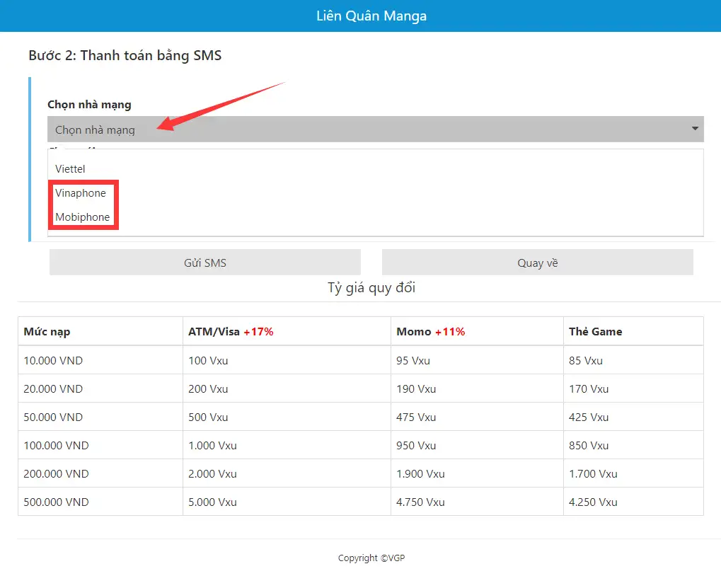
Task: Select Viettel from the network list
Action: tap(70, 168)
